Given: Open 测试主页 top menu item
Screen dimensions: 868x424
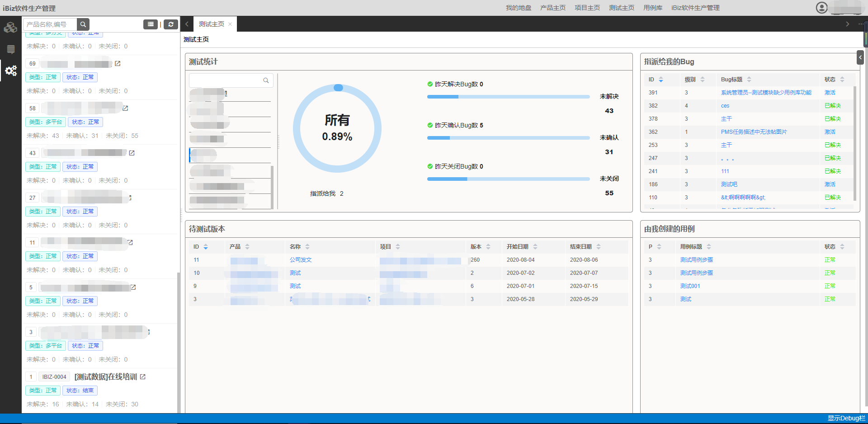Looking at the screenshot, I should (622, 8).
